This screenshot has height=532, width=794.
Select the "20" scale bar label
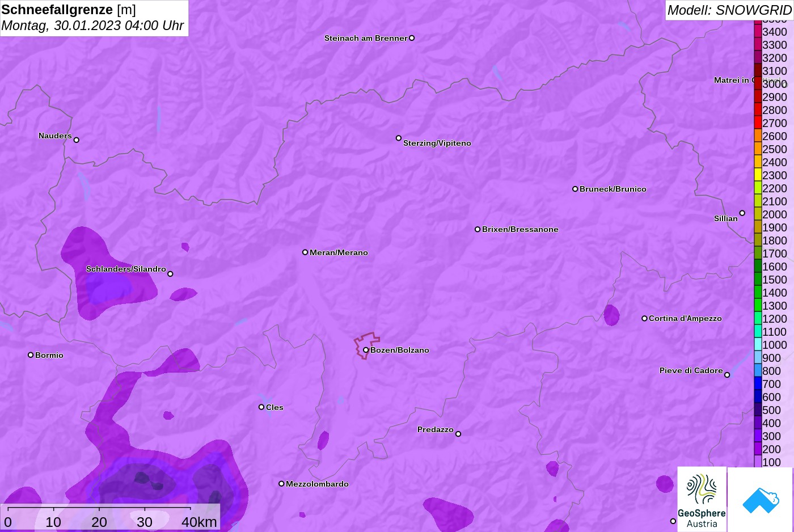[99, 522]
